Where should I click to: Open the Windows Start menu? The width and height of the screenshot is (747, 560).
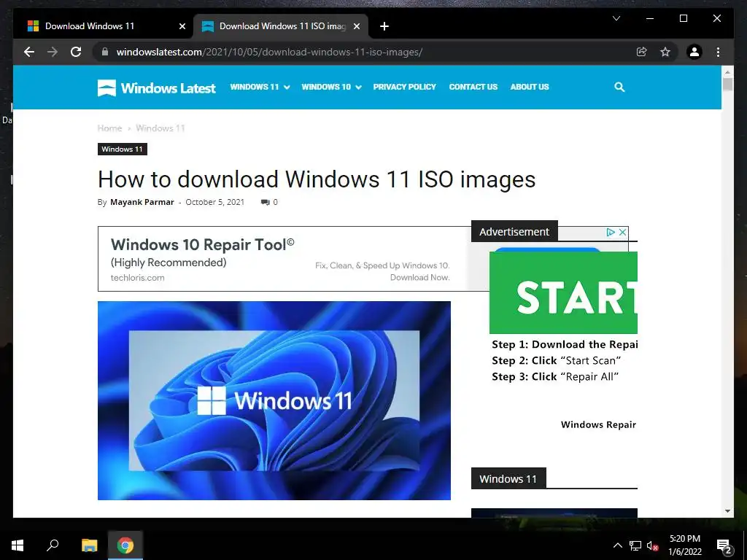[x=18, y=545]
